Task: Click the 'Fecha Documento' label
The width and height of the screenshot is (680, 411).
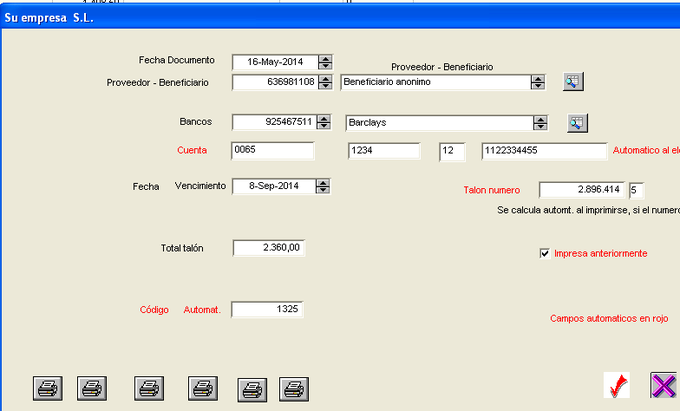Action: tap(177, 60)
